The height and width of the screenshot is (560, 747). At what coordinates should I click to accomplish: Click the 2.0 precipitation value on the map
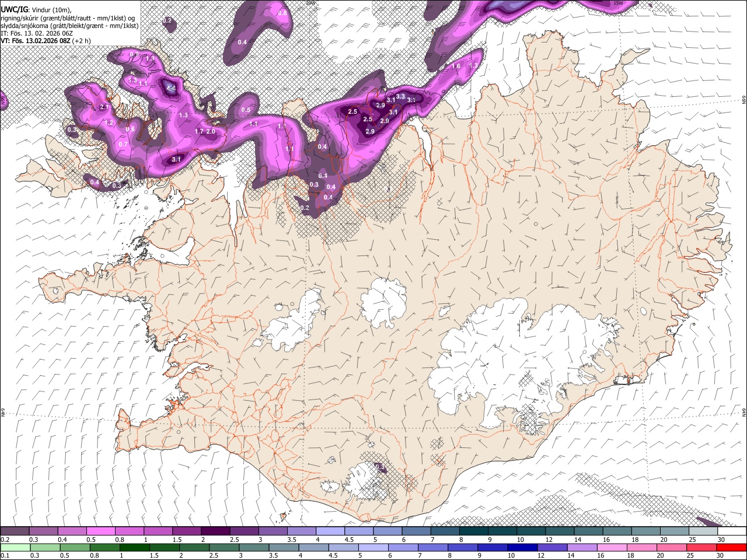[x=211, y=132]
